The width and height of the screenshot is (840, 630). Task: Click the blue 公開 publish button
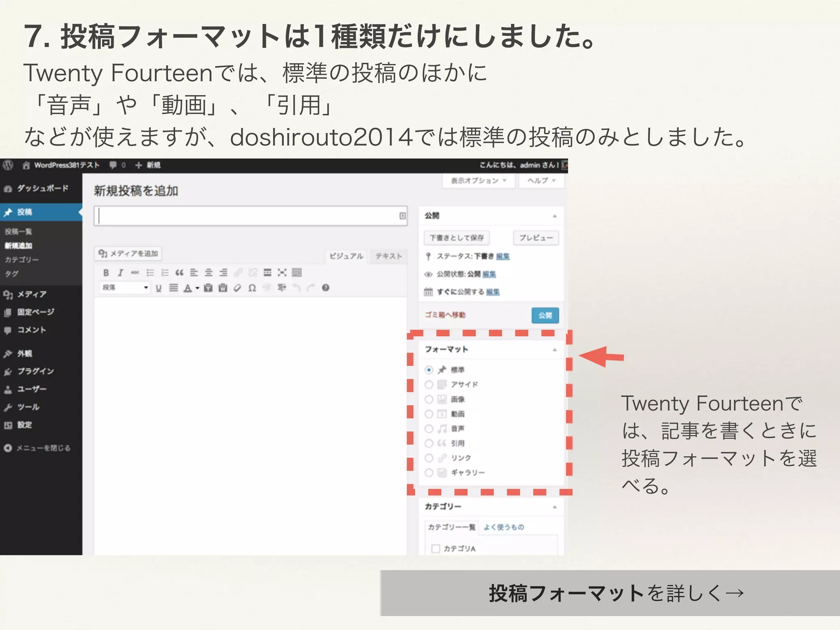(x=545, y=315)
